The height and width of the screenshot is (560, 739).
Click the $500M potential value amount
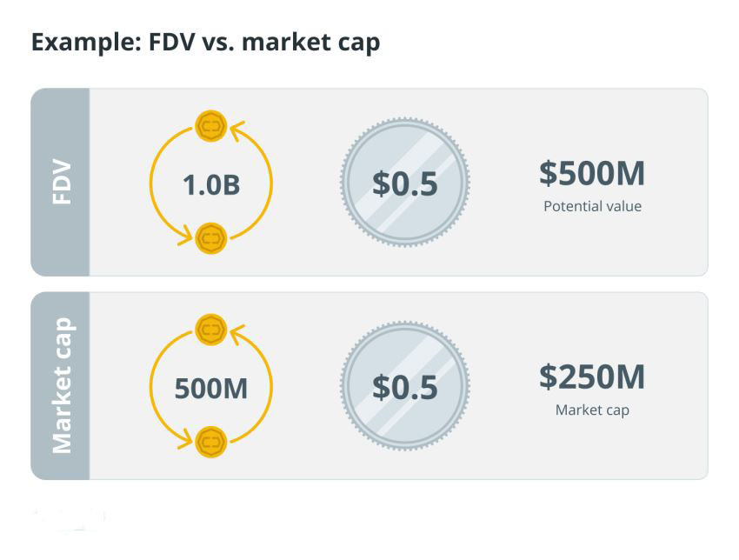click(x=592, y=173)
